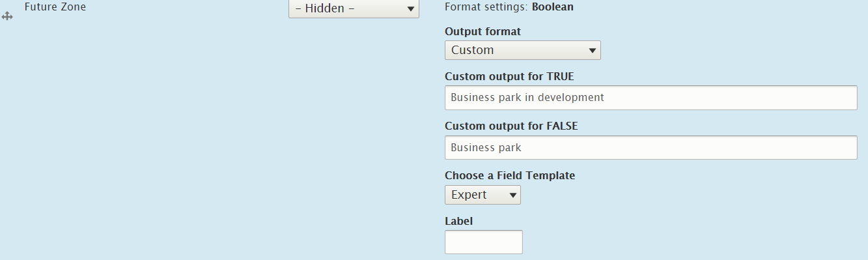Click the bold 'Boolean' format name

point(553,7)
